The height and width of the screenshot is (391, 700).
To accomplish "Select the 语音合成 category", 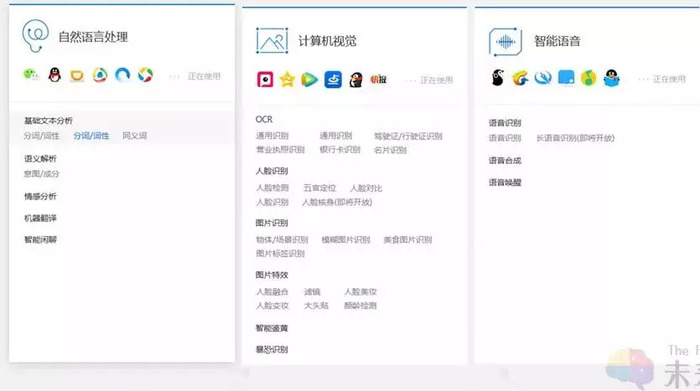I will pos(505,161).
